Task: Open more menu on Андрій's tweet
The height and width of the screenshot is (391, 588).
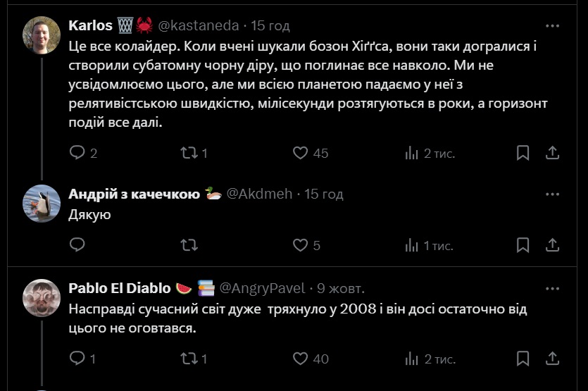Action: [x=553, y=194]
